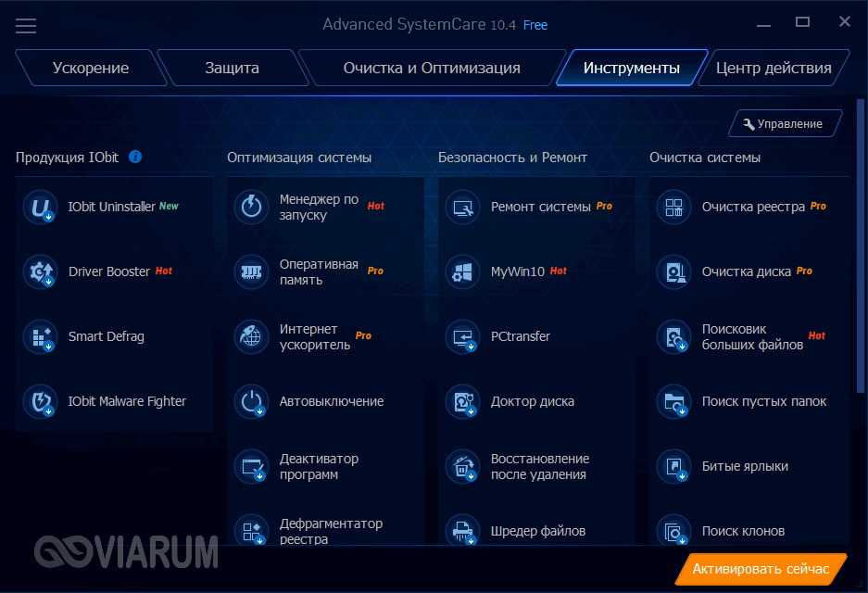The image size is (868, 593).
Task: Click the IObit Malware Fighter icon
Action: click(x=41, y=401)
